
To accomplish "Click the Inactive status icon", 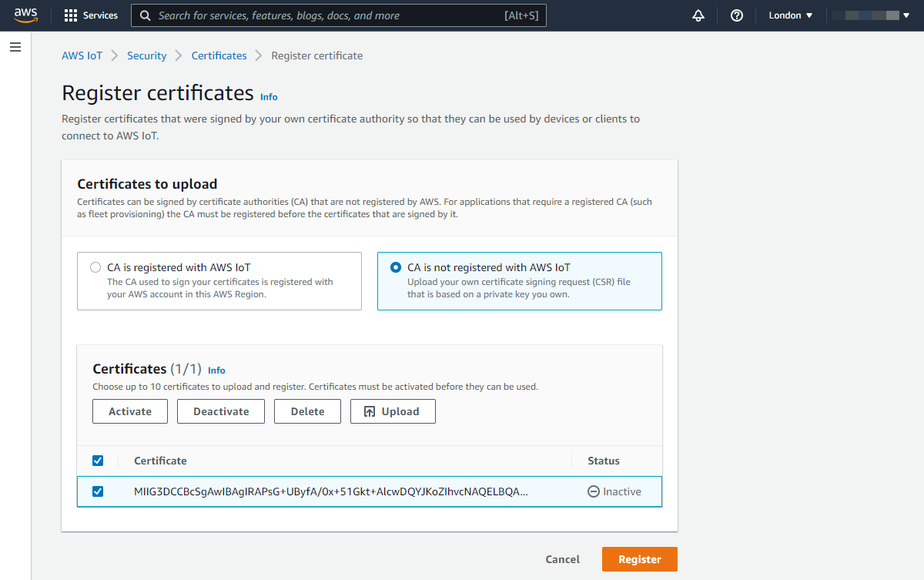I will pos(594,491).
